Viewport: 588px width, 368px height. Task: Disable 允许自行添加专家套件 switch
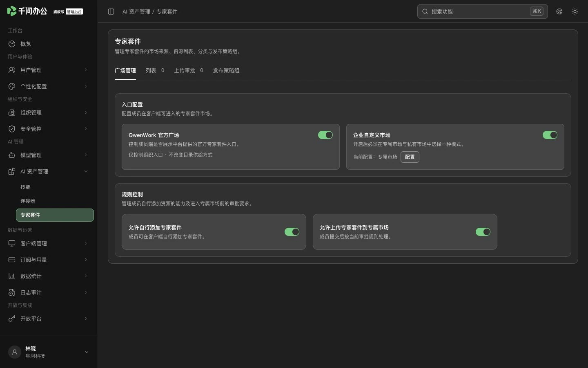[x=292, y=232]
